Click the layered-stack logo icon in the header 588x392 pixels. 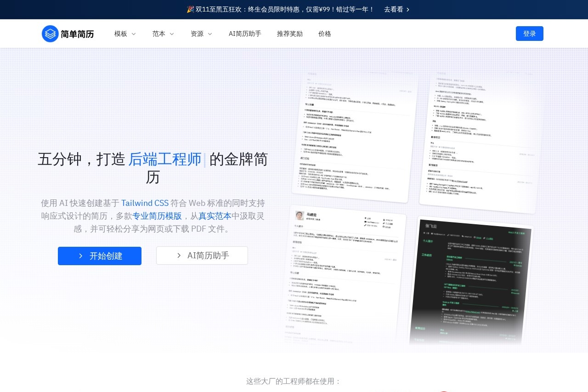pos(50,34)
